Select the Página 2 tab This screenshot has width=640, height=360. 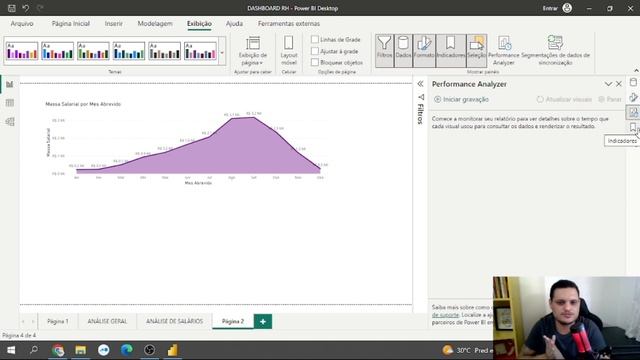233,321
